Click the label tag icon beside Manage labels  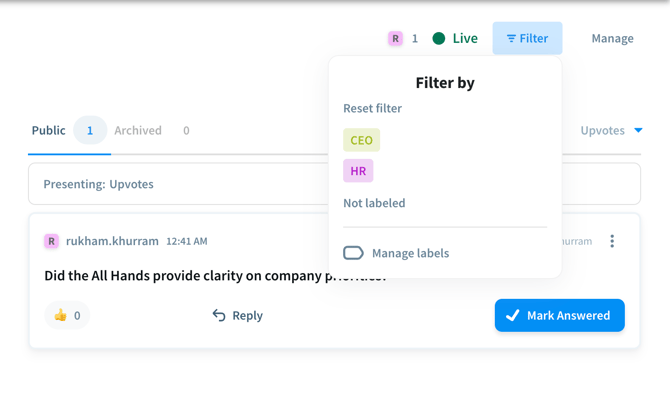pyautogui.click(x=353, y=253)
